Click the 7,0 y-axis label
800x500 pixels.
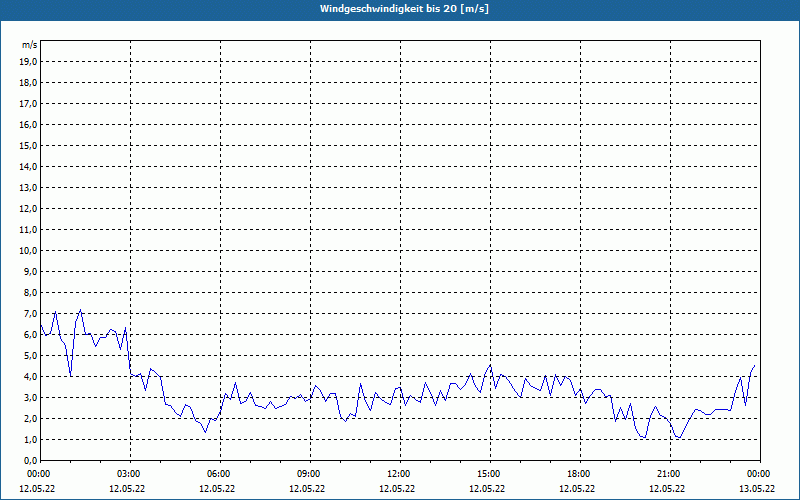tap(30, 314)
